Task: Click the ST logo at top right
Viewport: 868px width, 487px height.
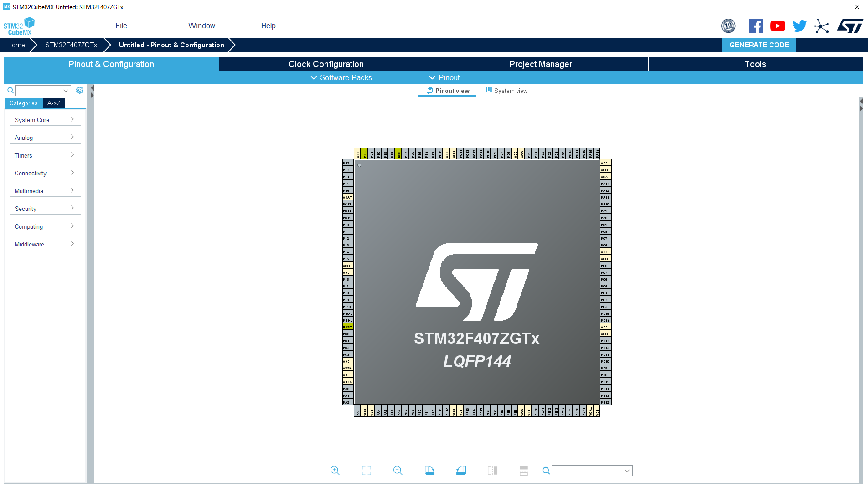Action: 850,26
